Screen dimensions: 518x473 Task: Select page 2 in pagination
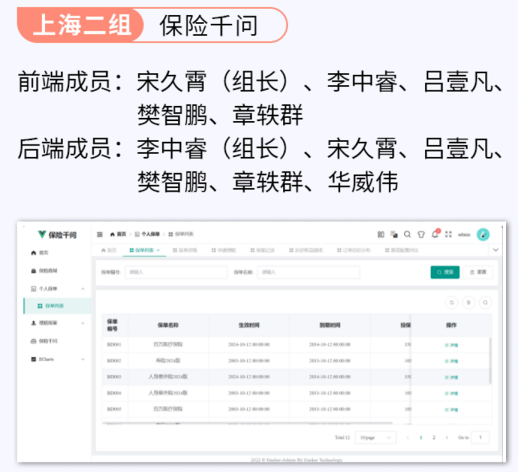[434, 437]
